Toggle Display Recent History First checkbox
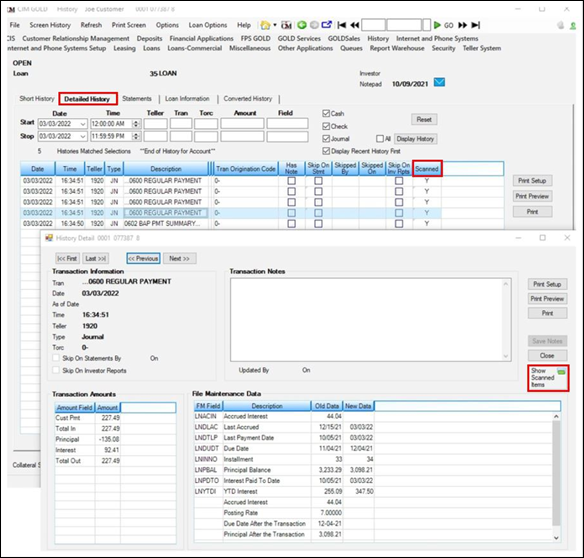 point(326,151)
